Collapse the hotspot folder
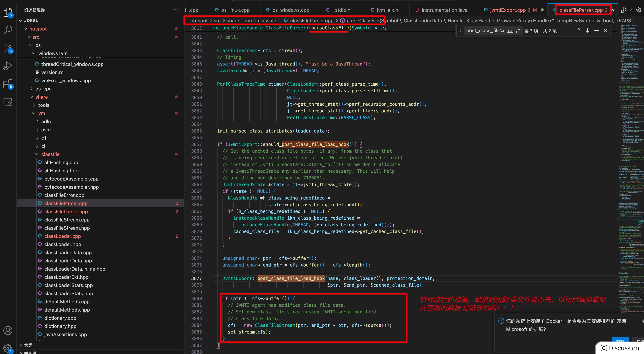Image resolution: width=644 pixels, height=354 pixels. (25, 29)
